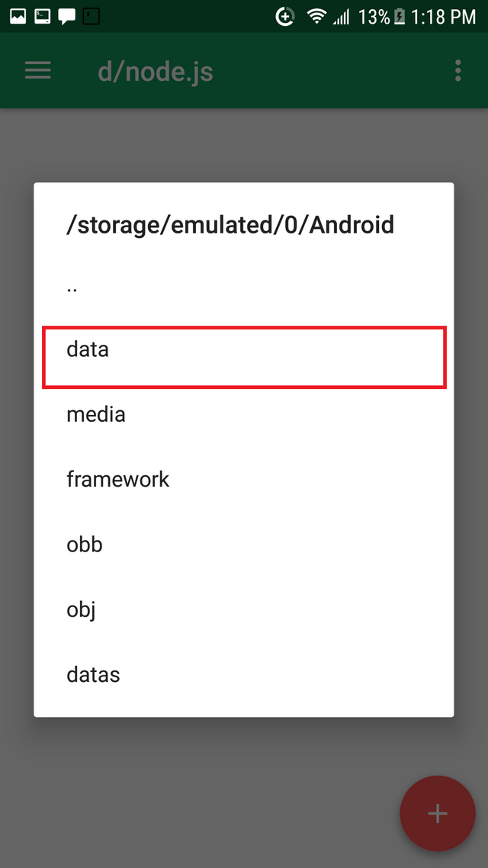Tap the Wi-Fi status icon
488x868 pixels.
(317, 17)
